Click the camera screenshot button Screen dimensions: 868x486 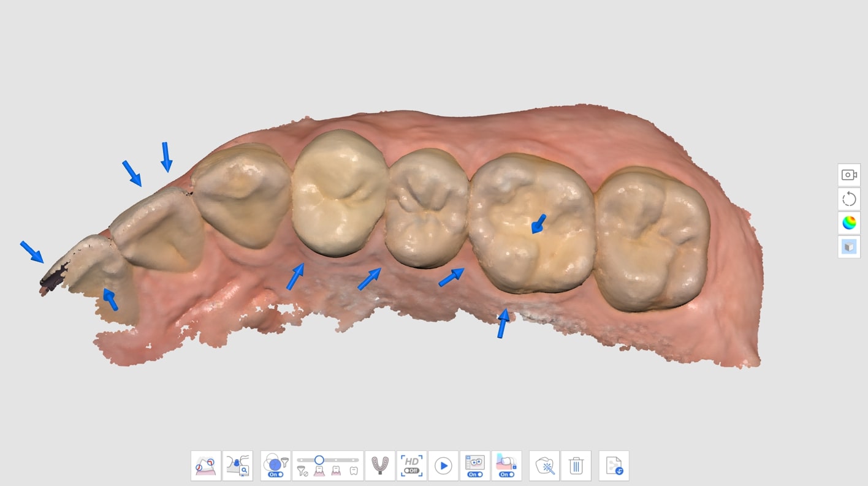tap(849, 175)
